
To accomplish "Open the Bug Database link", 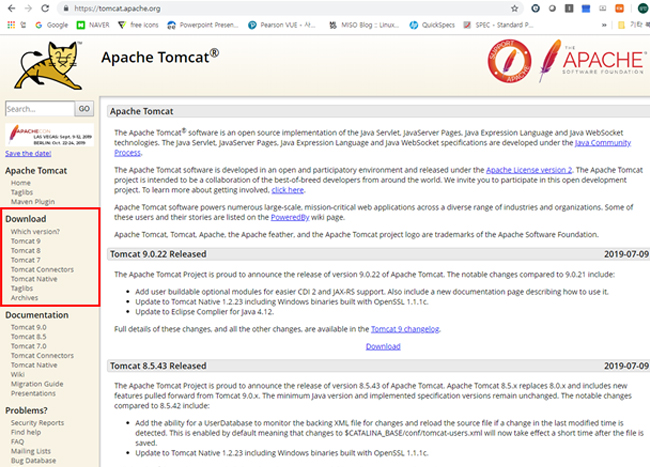I will coord(33,461).
